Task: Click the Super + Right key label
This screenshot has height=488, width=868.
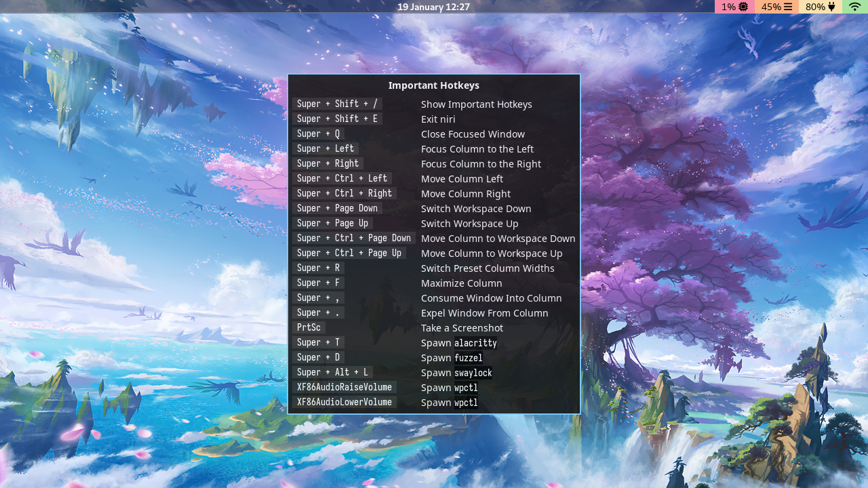Action: (328, 163)
